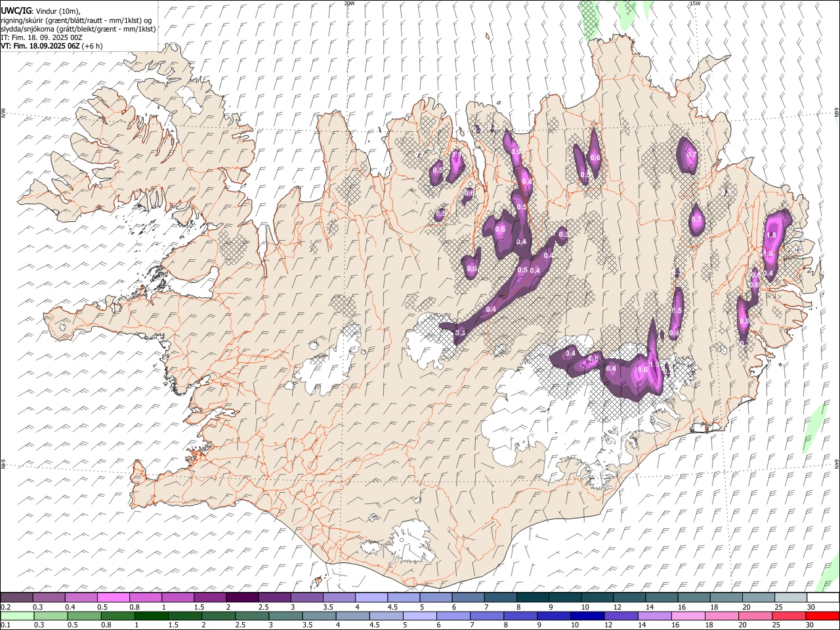Click the 'IT: Fim. 18. 09. 2025 00Z' line

pyautogui.click(x=42, y=37)
